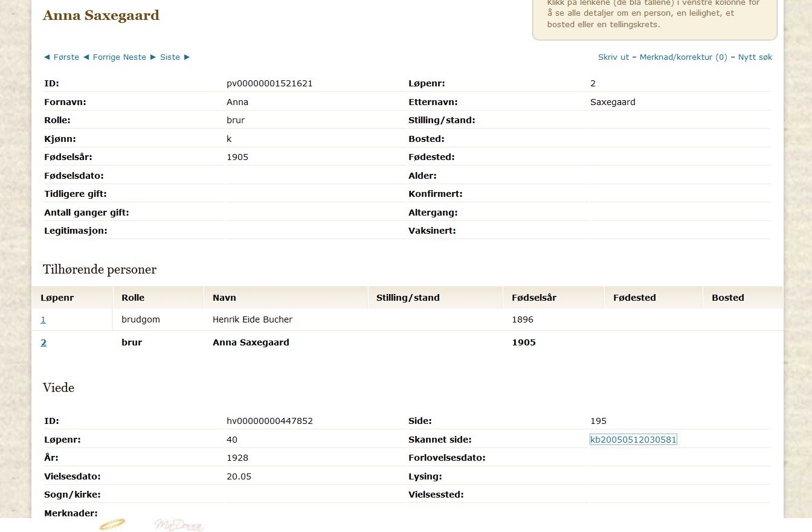Click the Navn column header

tap(224, 298)
